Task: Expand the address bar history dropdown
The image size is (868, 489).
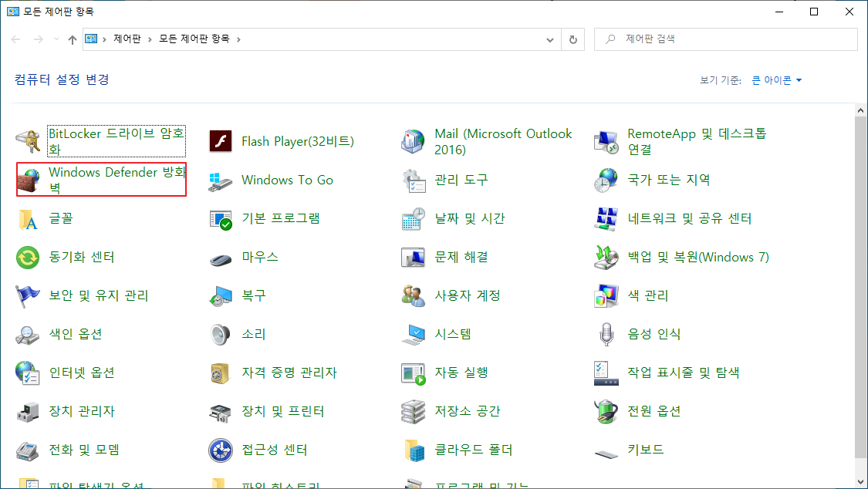Action: click(x=549, y=40)
